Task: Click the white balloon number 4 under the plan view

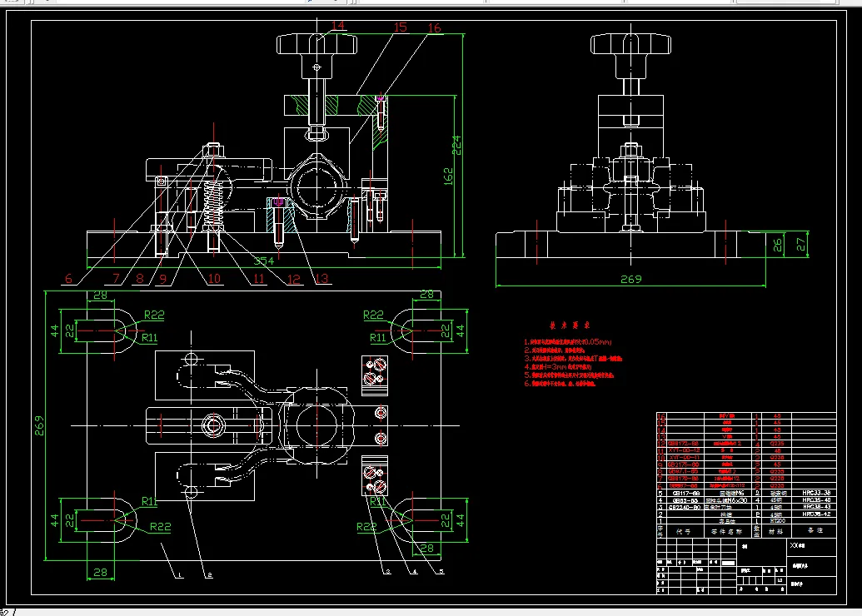Action: coord(415,572)
